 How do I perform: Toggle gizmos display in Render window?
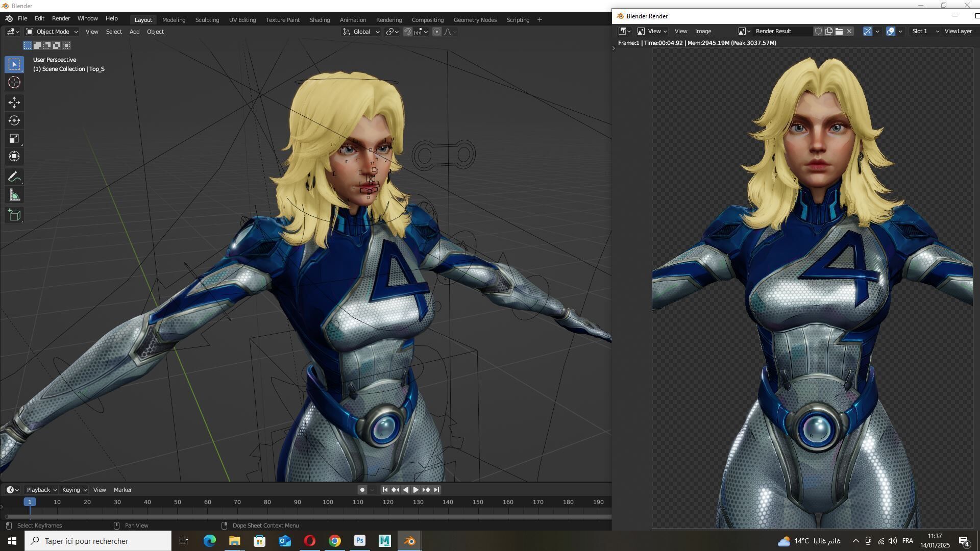[867, 32]
